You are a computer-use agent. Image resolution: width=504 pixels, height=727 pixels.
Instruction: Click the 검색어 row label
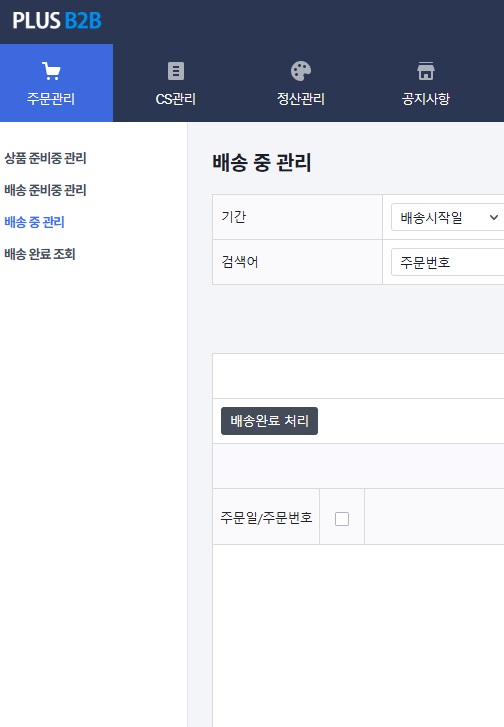pyautogui.click(x=240, y=261)
